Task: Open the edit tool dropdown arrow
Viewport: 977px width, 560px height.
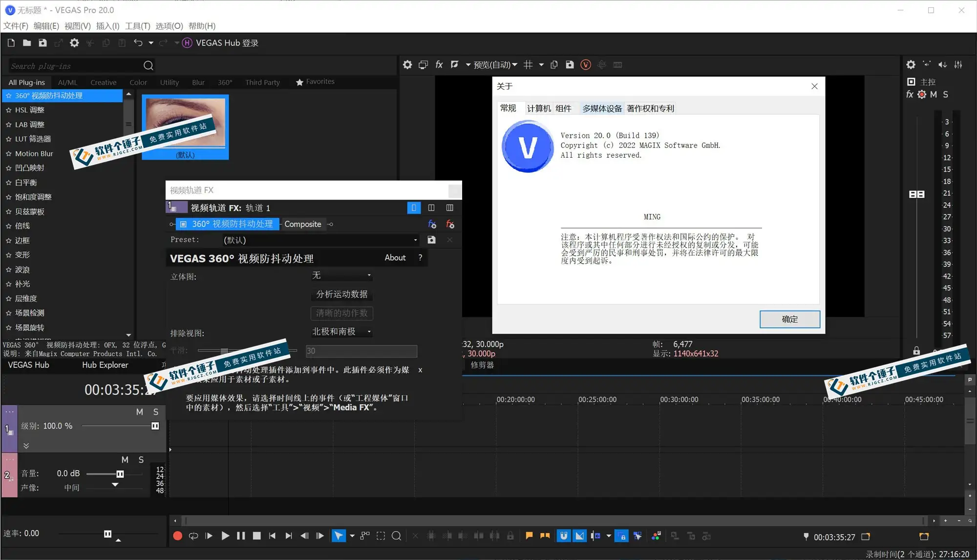Action: [x=352, y=536]
